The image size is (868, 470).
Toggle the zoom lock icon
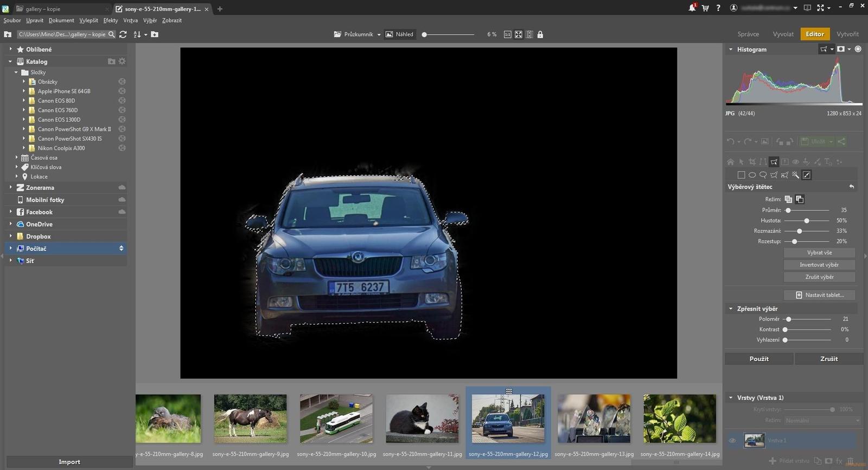[540, 34]
